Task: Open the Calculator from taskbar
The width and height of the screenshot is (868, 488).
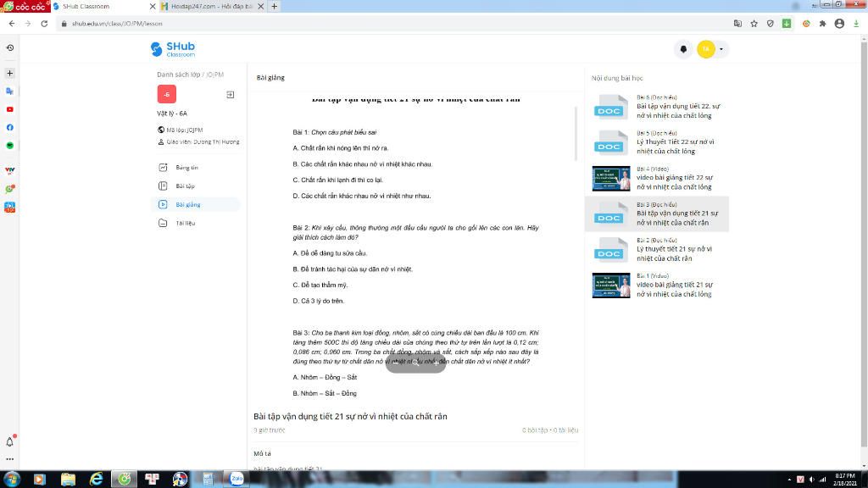Action: pos(209,480)
